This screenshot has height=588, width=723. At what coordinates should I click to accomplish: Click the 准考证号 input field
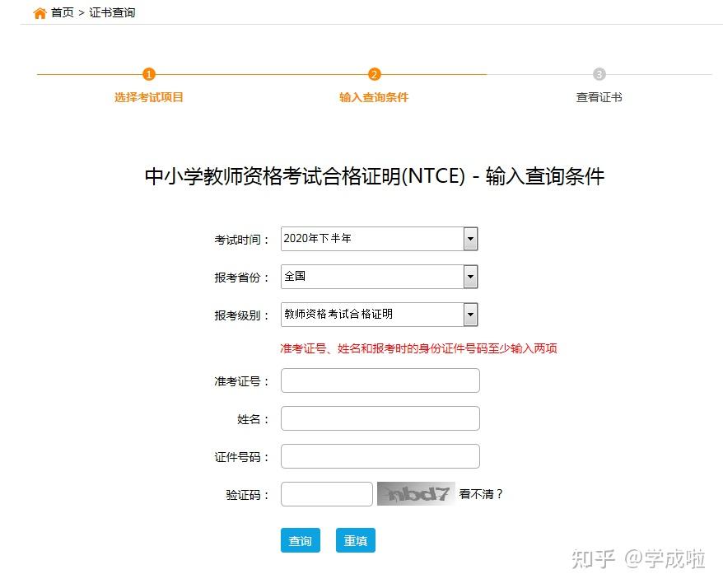pyautogui.click(x=379, y=380)
